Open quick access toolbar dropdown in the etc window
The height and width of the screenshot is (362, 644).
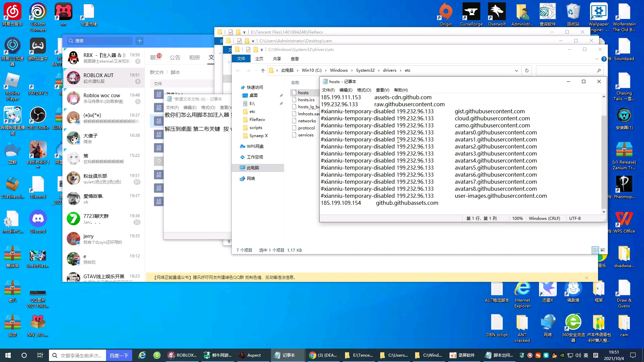pyautogui.click(x=262, y=50)
